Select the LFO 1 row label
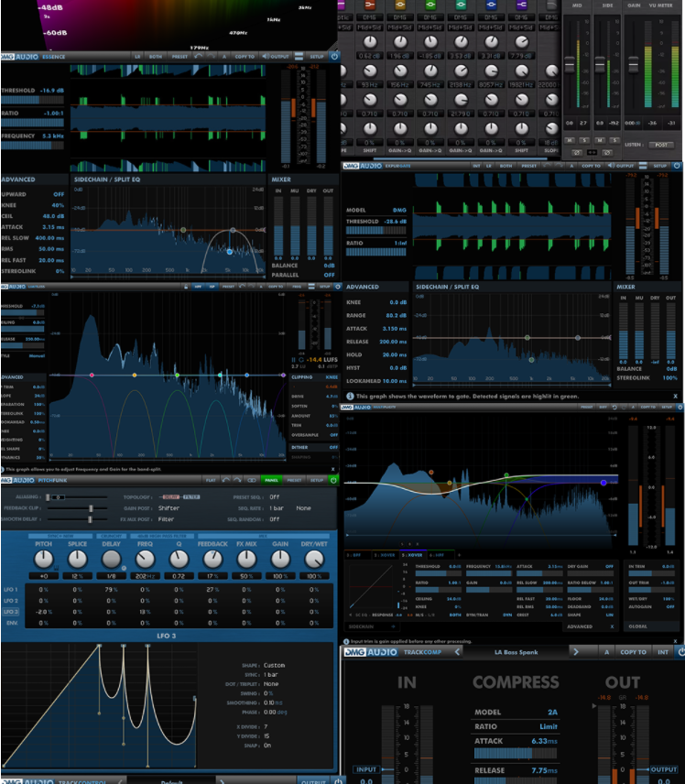Viewport: 685px width, 784px height. [10, 590]
